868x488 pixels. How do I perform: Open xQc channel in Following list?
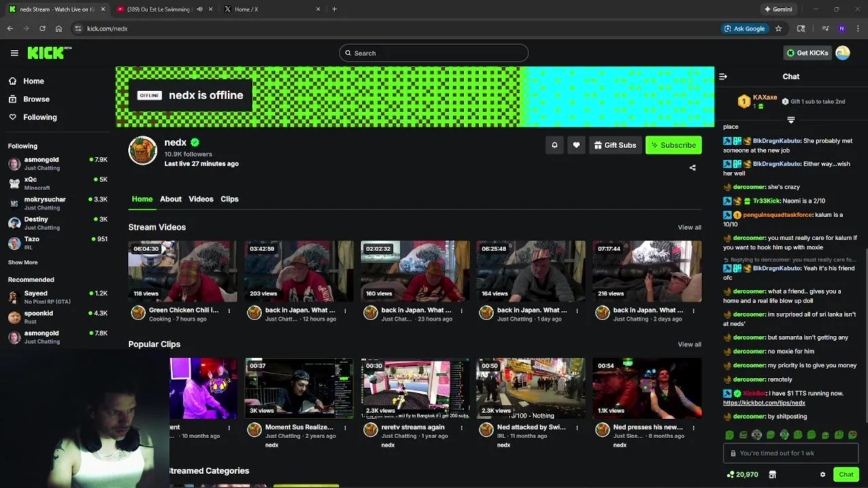tap(58, 183)
